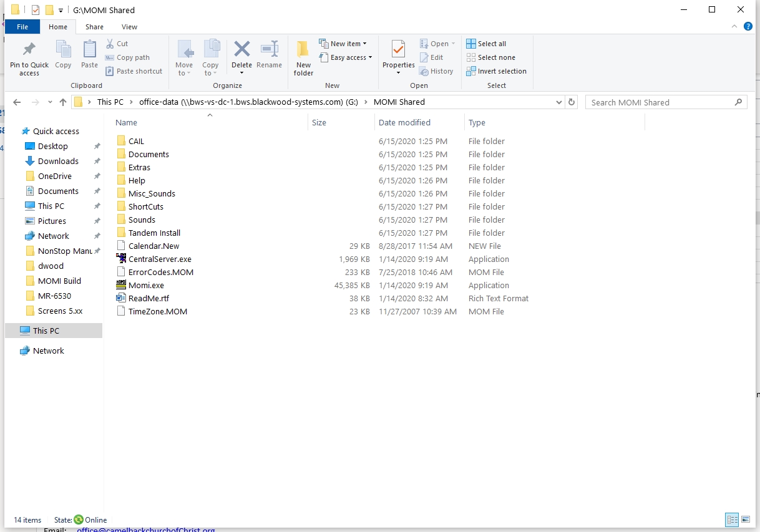Switch to details view in status bar
The image size is (760, 532).
[x=731, y=520]
